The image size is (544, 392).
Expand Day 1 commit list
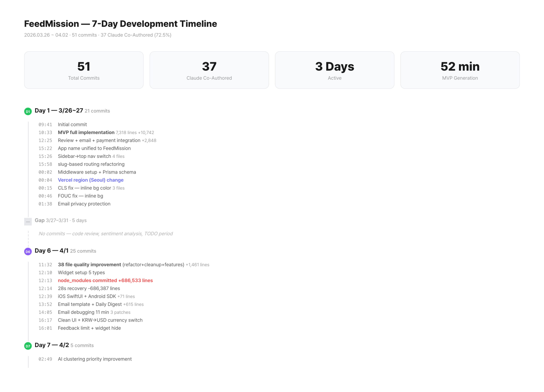(x=59, y=110)
